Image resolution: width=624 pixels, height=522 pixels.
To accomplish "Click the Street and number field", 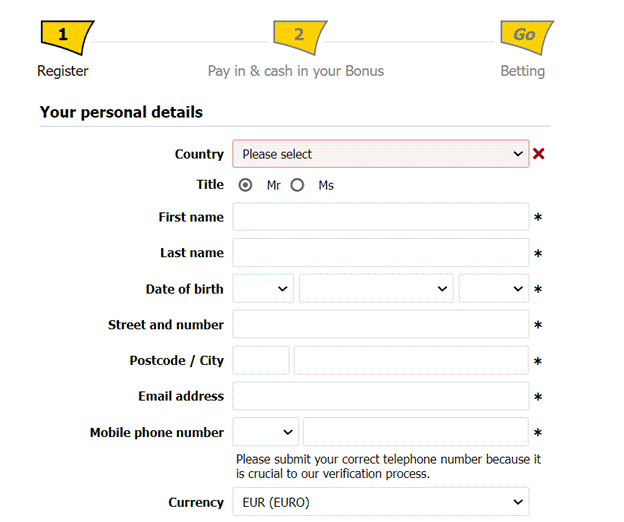I will [x=381, y=325].
